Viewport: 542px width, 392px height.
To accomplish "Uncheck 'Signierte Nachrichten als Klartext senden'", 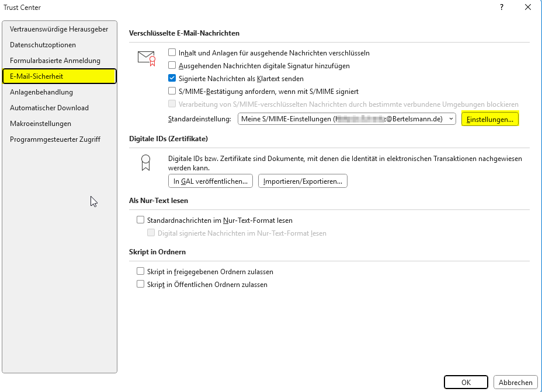I will tap(172, 78).
